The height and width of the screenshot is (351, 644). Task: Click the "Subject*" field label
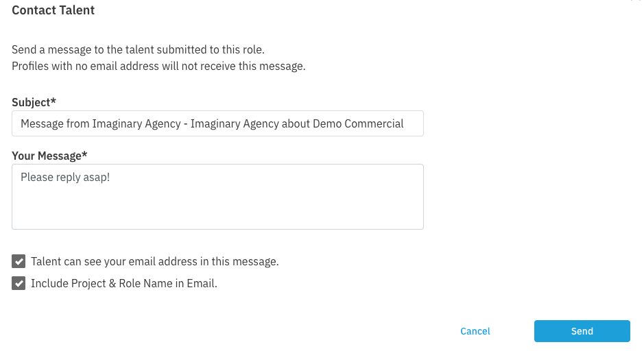click(x=34, y=102)
